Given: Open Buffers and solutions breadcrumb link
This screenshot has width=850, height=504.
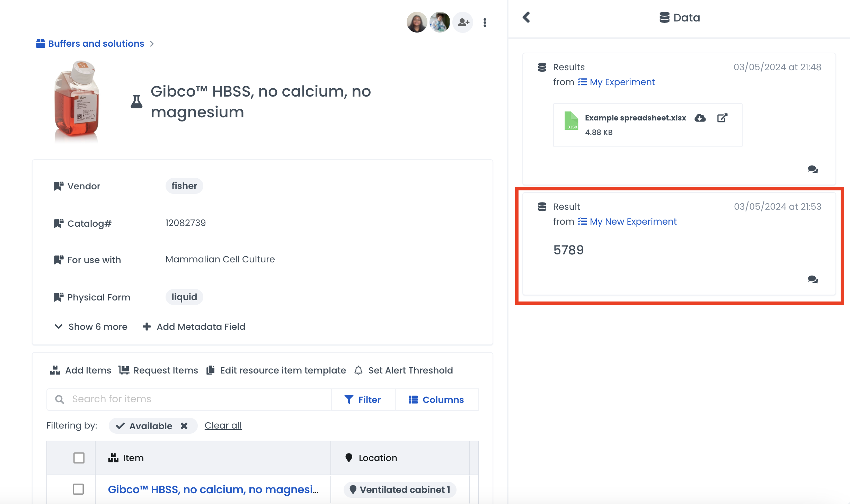Looking at the screenshot, I should [96, 44].
